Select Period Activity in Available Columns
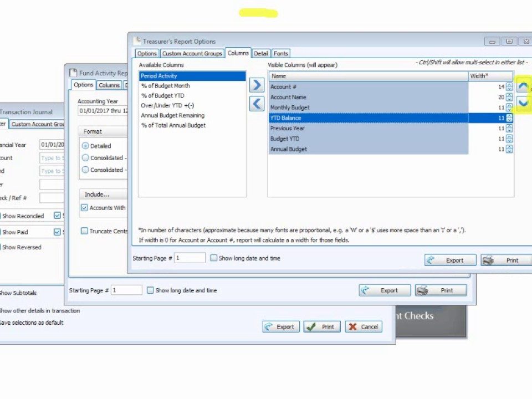 [x=192, y=76]
